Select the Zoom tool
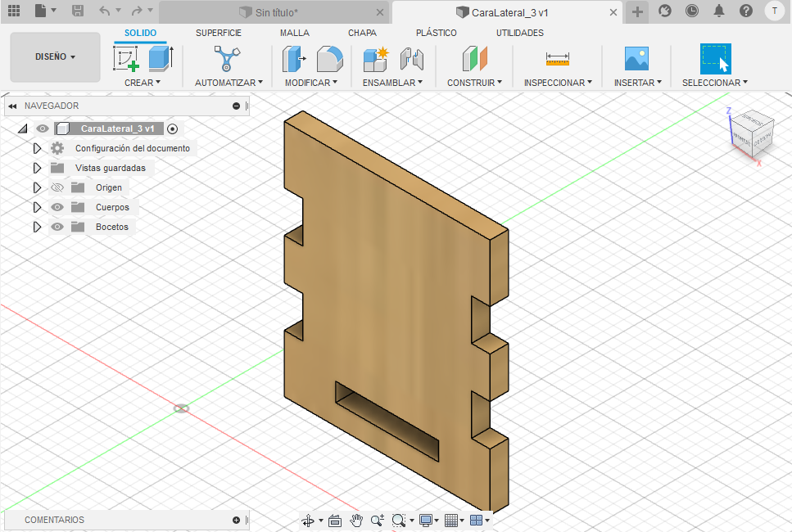Image resolution: width=792 pixels, height=532 pixels. click(x=378, y=521)
